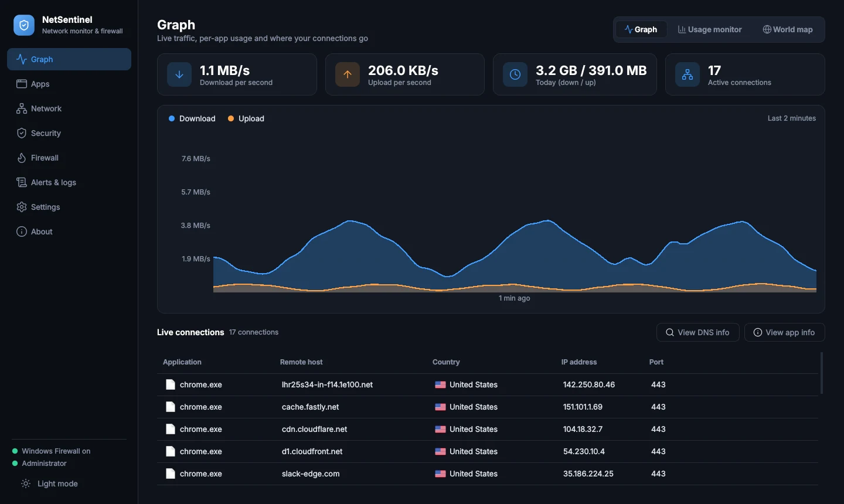The image size is (844, 504).
Task: Toggle the Download series in the legend
Action: 192,118
